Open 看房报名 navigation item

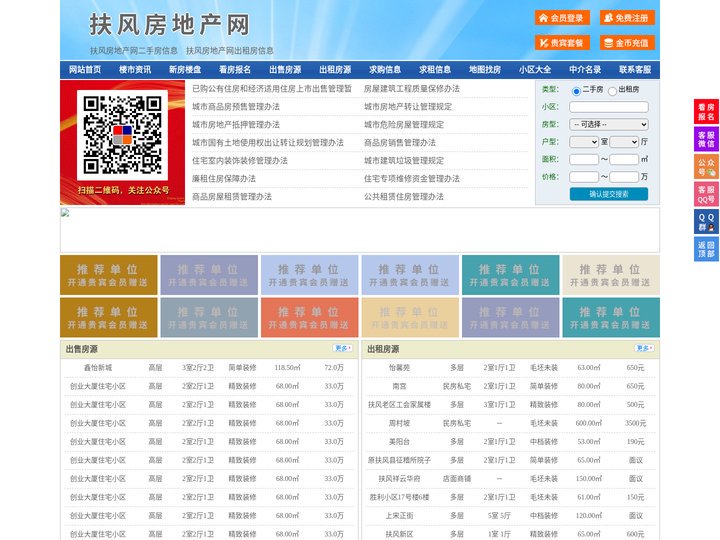coord(235,70)
